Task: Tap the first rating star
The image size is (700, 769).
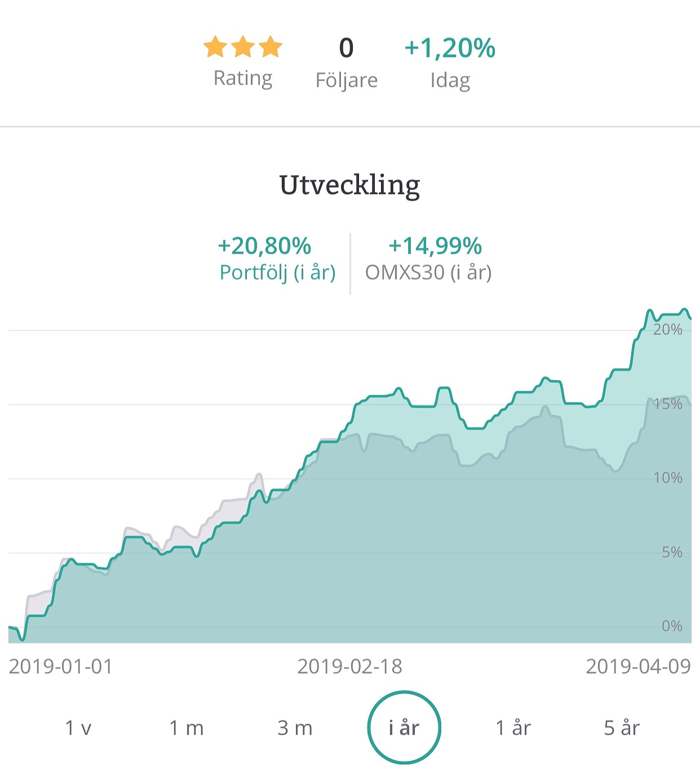Action: (215, 47)
